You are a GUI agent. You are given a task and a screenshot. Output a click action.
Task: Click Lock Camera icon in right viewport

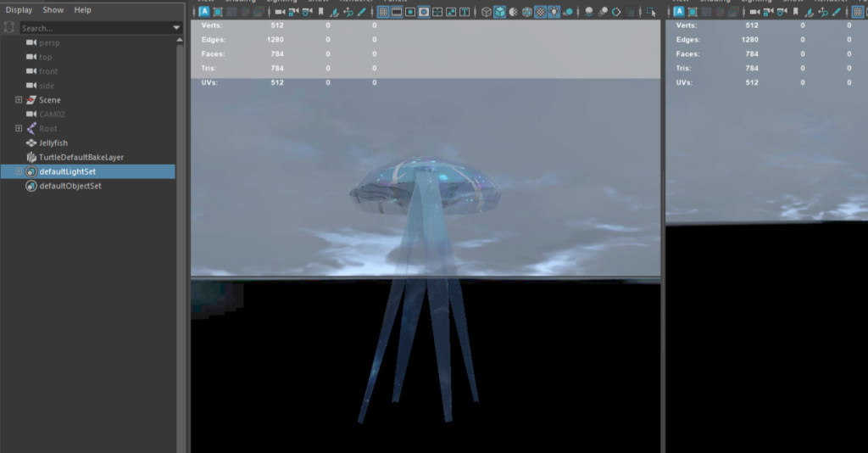coord(768,12)
